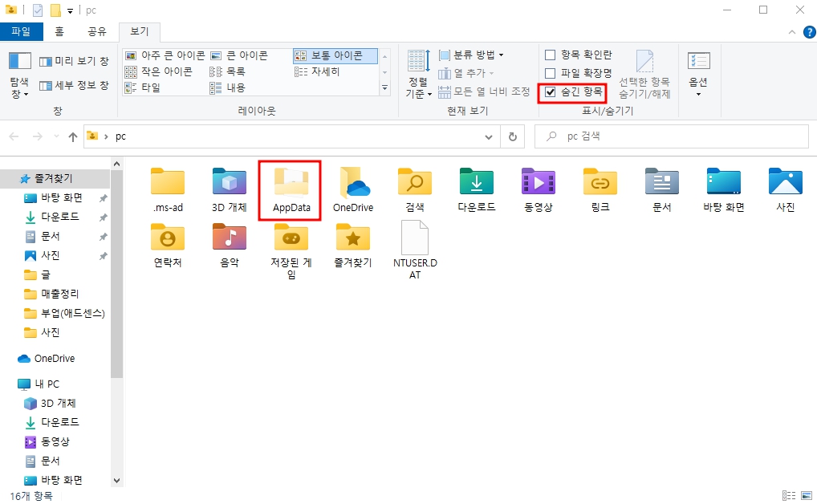Open the .ms-ad folder
This screenshot has height=504, width=817.
click(168, 189)
